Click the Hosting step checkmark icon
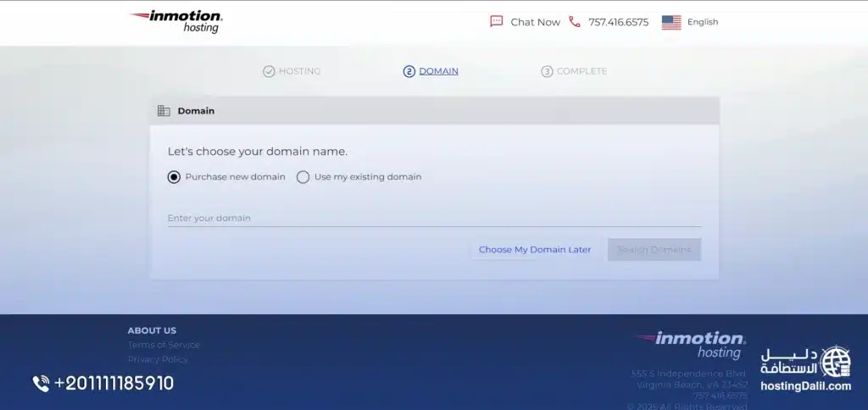 269,71
